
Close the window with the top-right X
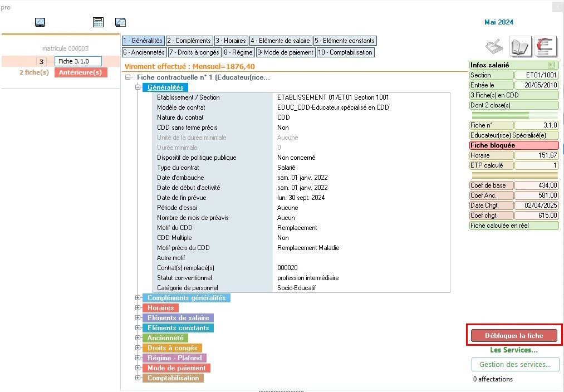pyautogui.click(x=558, y=7)
